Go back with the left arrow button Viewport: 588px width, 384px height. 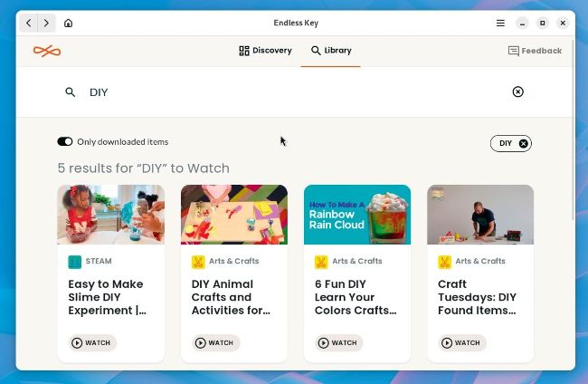coord(29,23)
